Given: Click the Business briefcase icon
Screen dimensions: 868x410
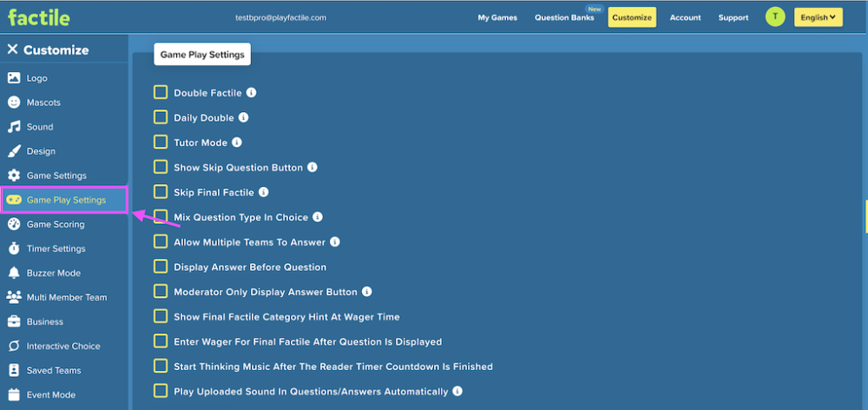Looking at the screenshot, I should pos(14,322).
